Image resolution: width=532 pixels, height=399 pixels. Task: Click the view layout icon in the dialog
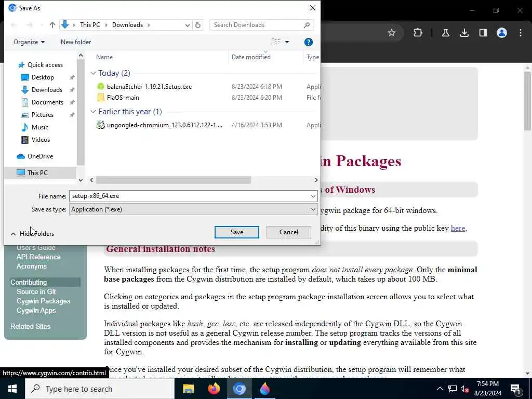(276, 42)
